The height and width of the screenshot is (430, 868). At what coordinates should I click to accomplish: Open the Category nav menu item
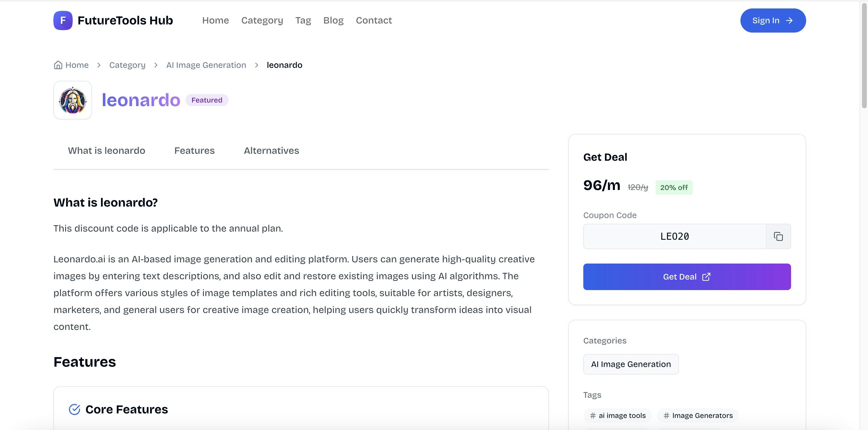coord(262,21)
